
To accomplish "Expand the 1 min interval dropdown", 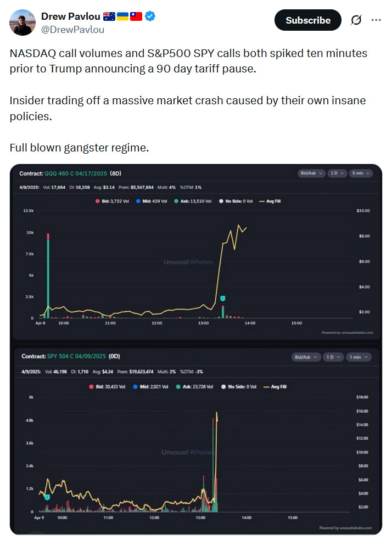I will pyautogui.click(x=359, y=357).
